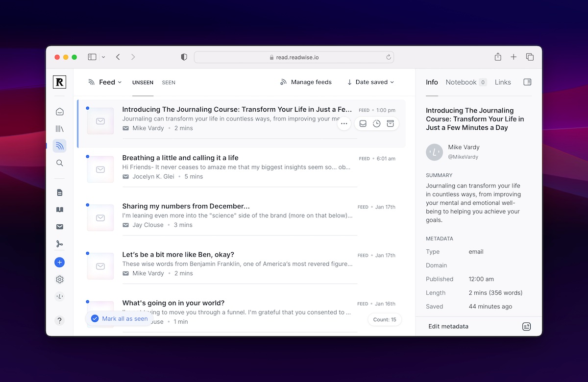Switch to the SEEN tab
The height and width of the screenshot is (382, 588).
point(169,83)
